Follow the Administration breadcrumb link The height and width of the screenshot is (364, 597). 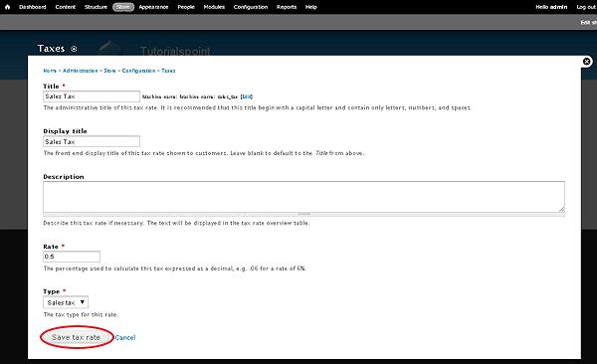[81, 71]
